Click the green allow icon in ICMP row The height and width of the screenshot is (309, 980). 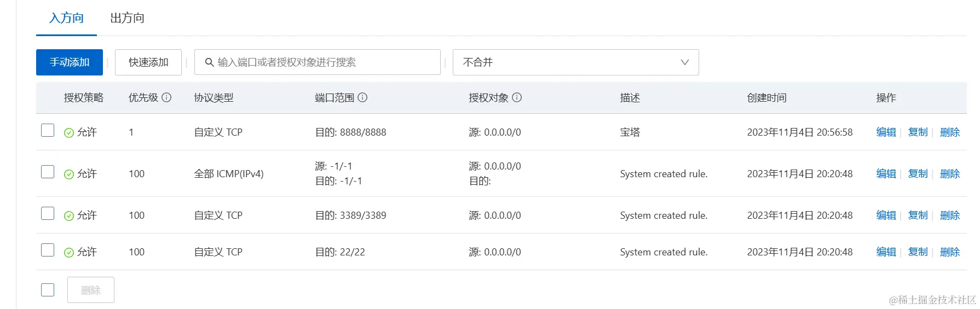click(x=69, y=174)
